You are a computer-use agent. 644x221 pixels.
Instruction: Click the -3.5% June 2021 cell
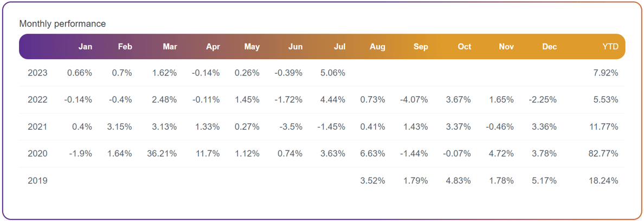click(291, 127)
